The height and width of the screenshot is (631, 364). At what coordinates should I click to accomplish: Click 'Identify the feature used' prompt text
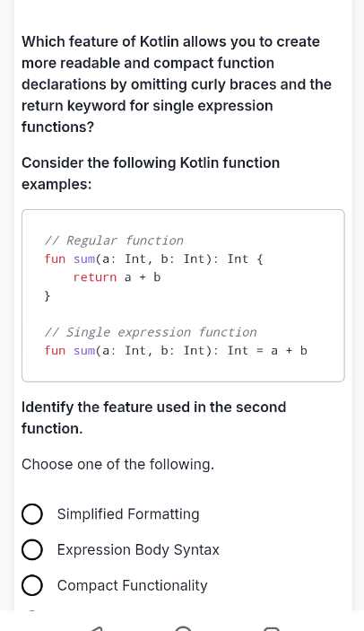[154, 417]
